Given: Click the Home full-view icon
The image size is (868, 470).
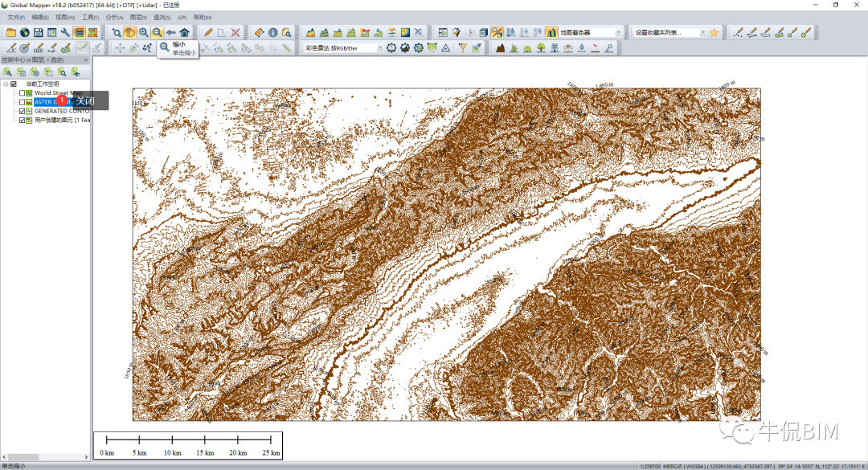Looking at the screenshot, I should 184,32.
